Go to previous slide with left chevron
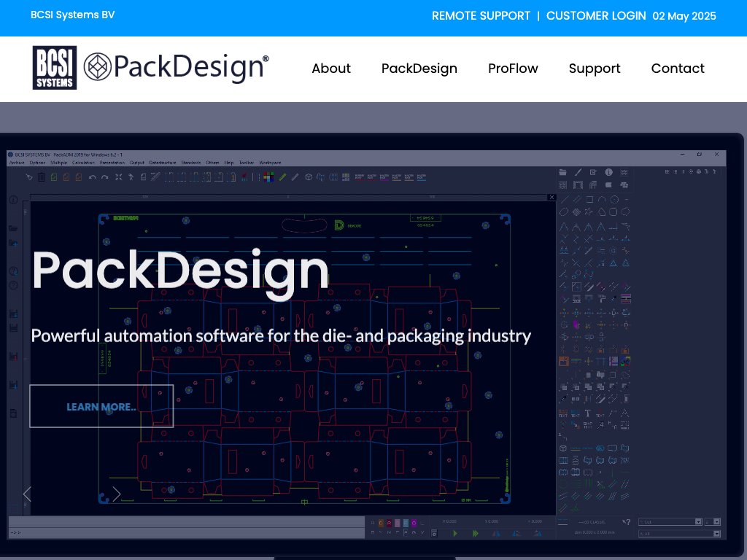This screenshot has height=560, width=747. point(27,494)
